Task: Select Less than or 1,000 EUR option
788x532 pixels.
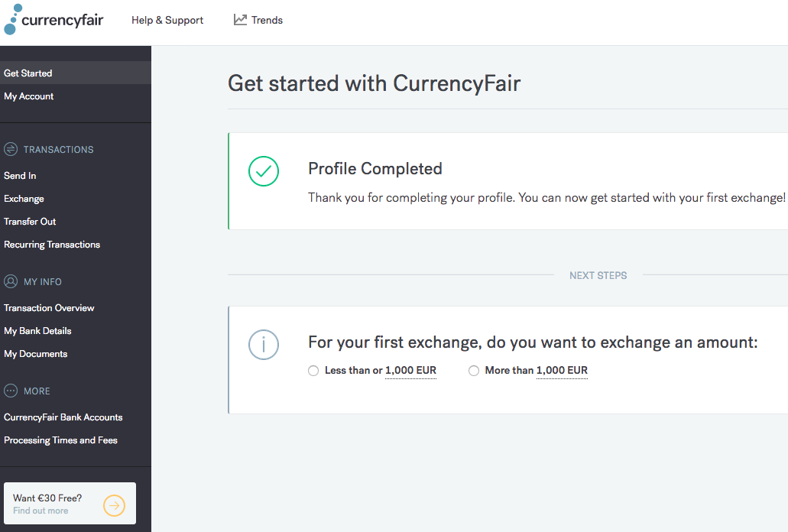Action: [x=313, y=371]
